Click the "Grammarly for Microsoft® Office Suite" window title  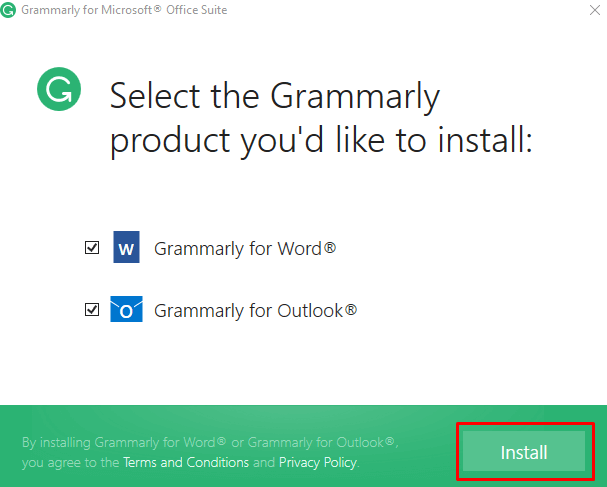(130, 11)
